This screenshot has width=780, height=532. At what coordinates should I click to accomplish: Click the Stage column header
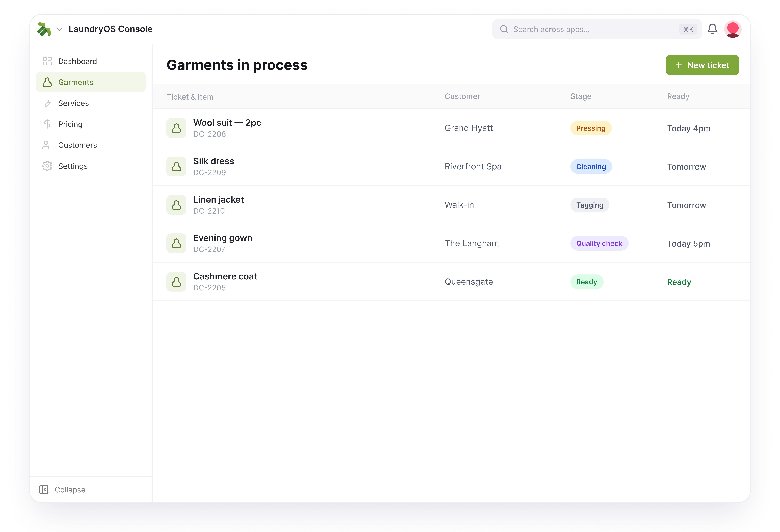(581, 96)
